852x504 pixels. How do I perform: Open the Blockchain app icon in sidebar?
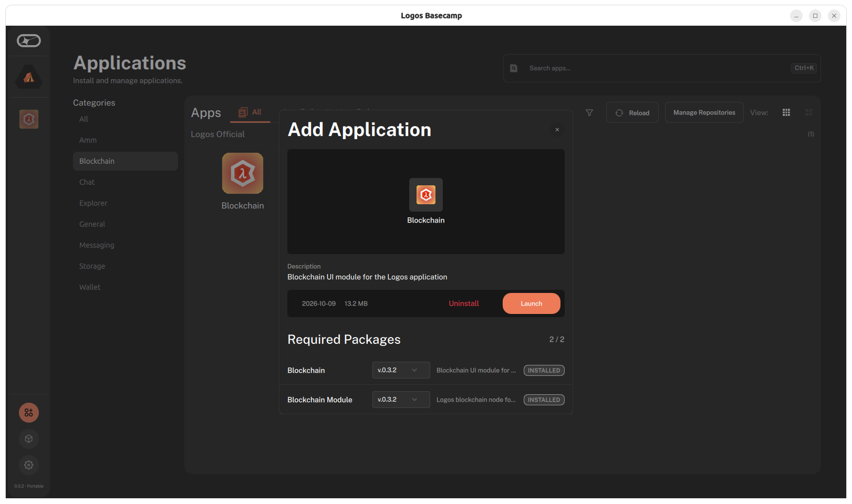click(x=29, y=119)
